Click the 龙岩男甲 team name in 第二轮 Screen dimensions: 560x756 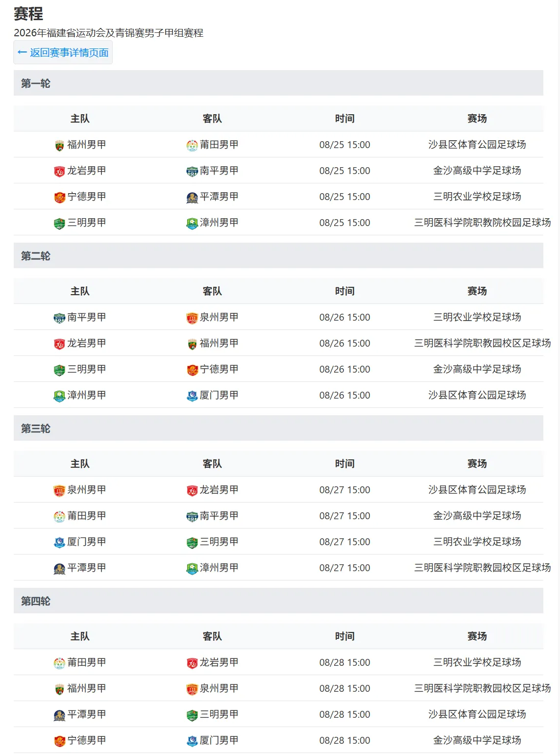pos(87,343)
